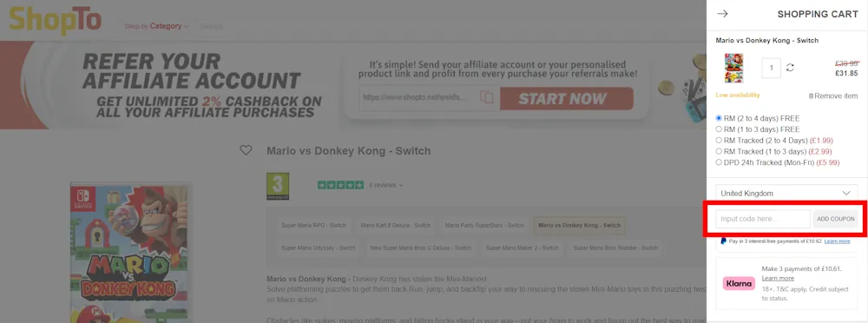Click the £31.85 cart price
This screenshot has height=323, width=868.
pyautogui.click(x=846, y=73)
